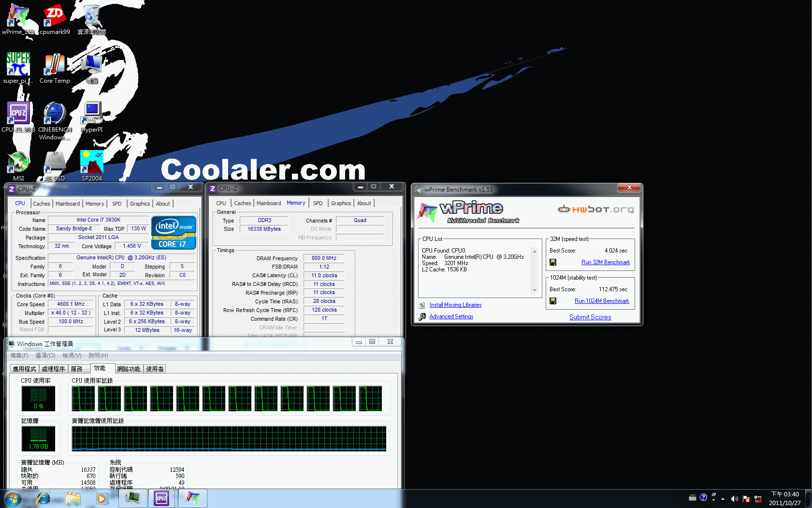Open the Options (選項) menu in Task Manager
812x508 pixels.
coord(45,356)
